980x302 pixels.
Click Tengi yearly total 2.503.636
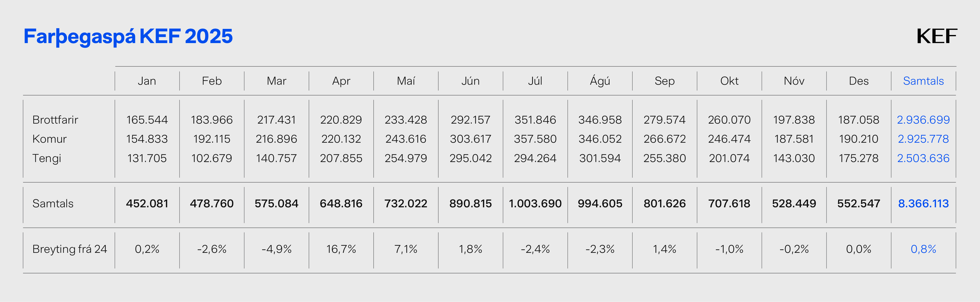coord(923,158)
